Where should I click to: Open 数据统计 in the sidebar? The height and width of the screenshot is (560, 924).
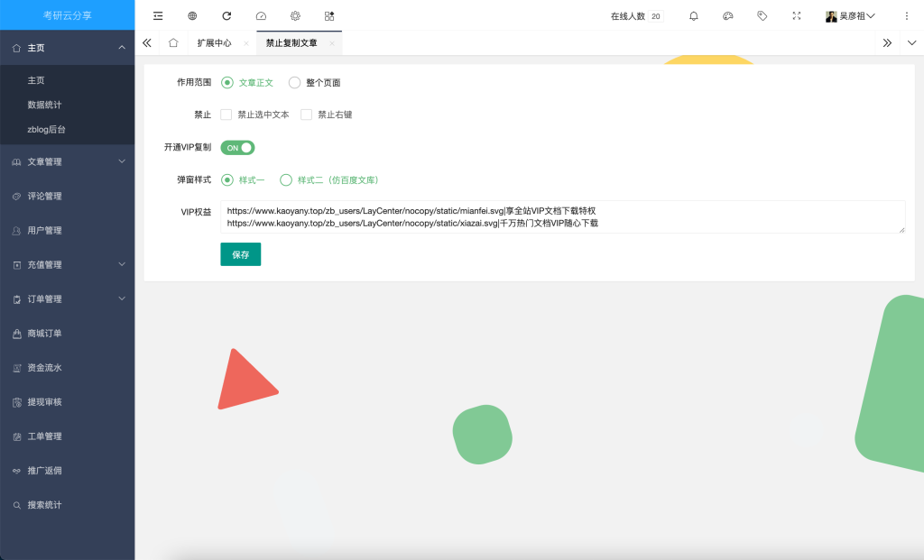[44, 105]
